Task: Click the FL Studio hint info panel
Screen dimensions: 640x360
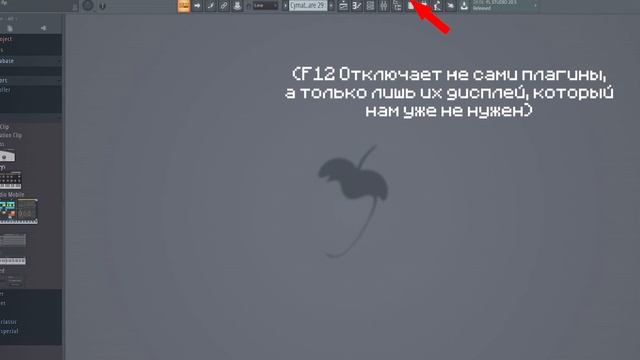Action: 504,6
